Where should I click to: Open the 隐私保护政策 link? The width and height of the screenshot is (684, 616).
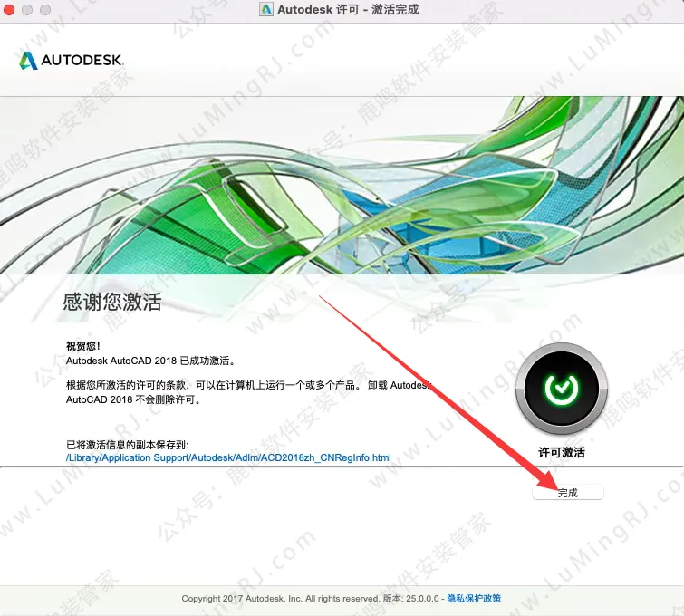click(x=474, y=598)
